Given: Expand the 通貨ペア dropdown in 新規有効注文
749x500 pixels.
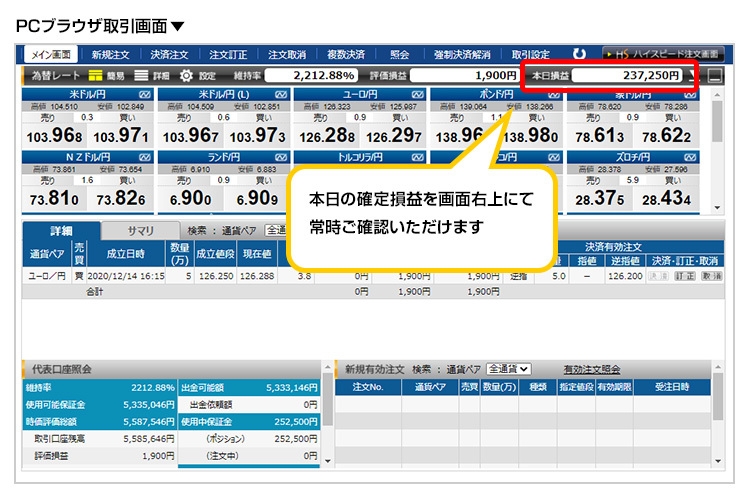Looking at the screenshot, I should [x=509, y=369].
